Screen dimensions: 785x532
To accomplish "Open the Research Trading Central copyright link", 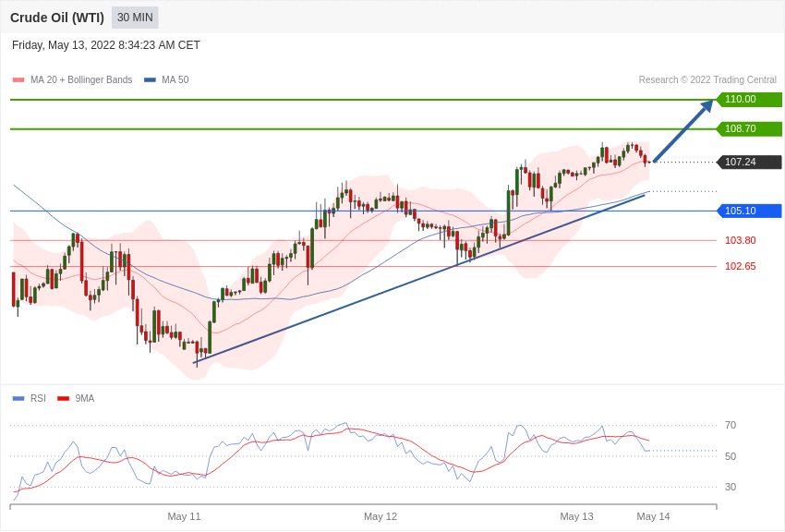I will click(x=707, y=80).
